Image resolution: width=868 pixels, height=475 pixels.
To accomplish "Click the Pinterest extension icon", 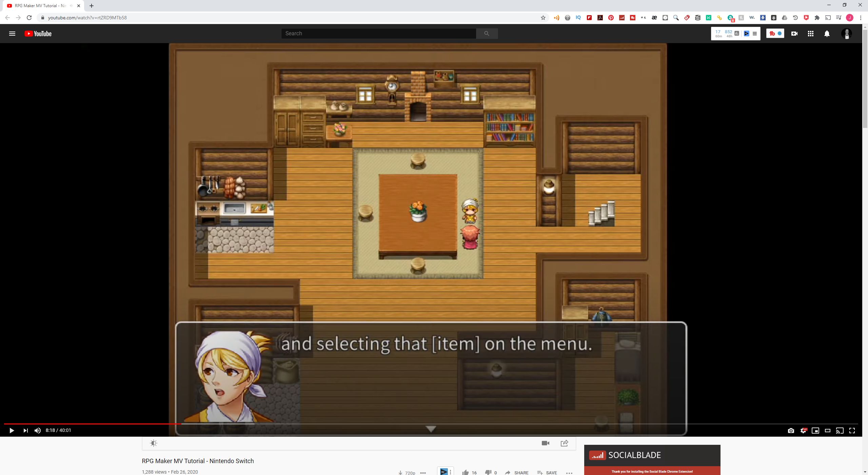I will (x=611, y=18).
